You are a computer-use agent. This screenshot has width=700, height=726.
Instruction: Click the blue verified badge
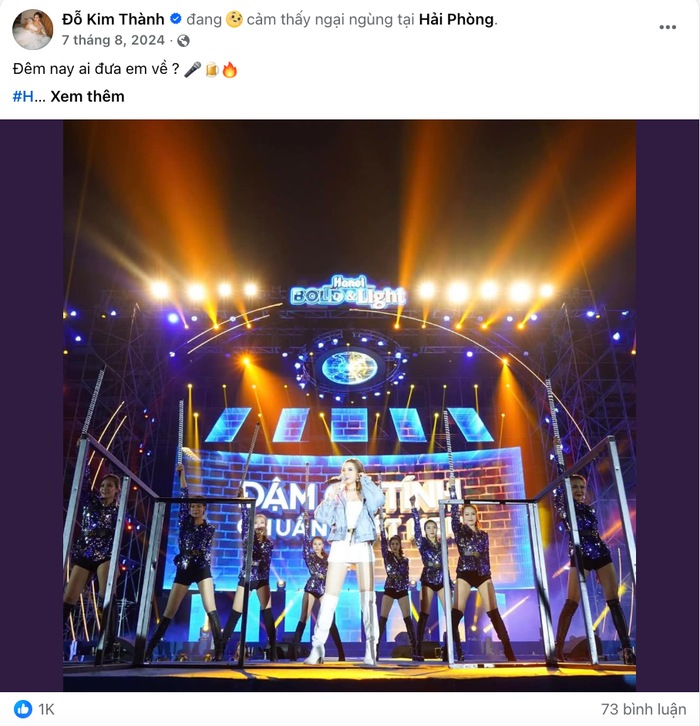(175, 19)
